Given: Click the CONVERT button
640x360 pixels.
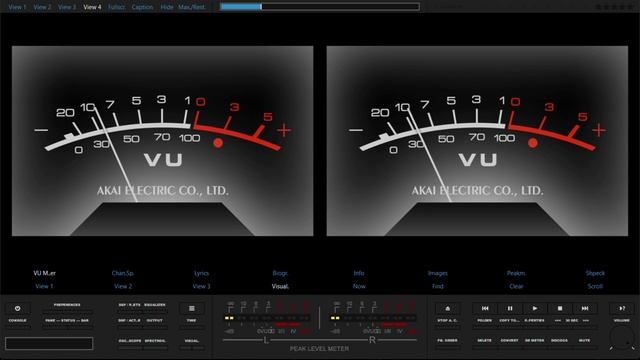Looking at the screenshot, I should (510, 341).
